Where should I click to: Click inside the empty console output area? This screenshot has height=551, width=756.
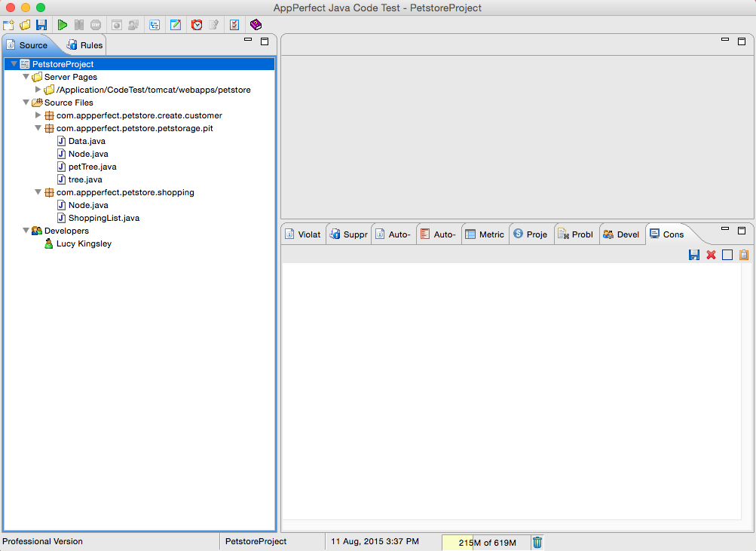point(511,391)
